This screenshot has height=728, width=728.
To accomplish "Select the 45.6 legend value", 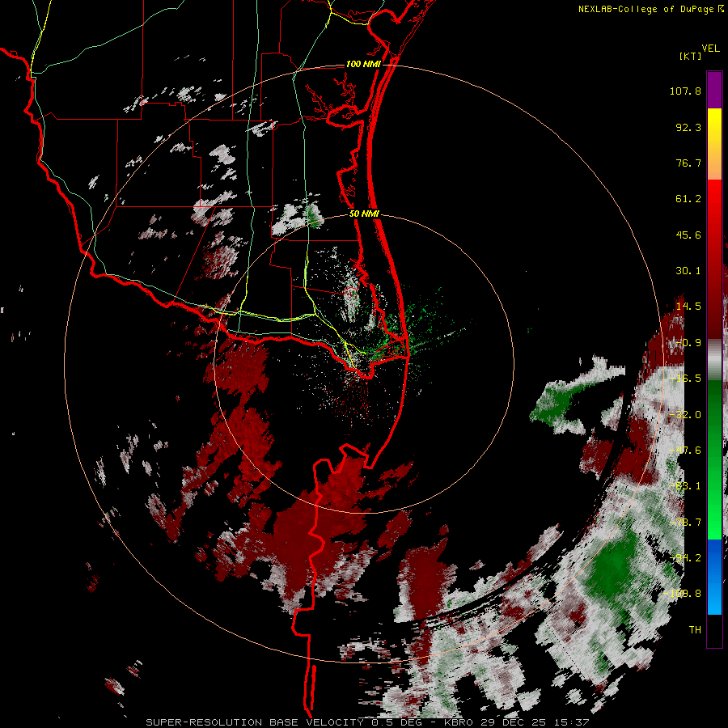I will 688,235.
